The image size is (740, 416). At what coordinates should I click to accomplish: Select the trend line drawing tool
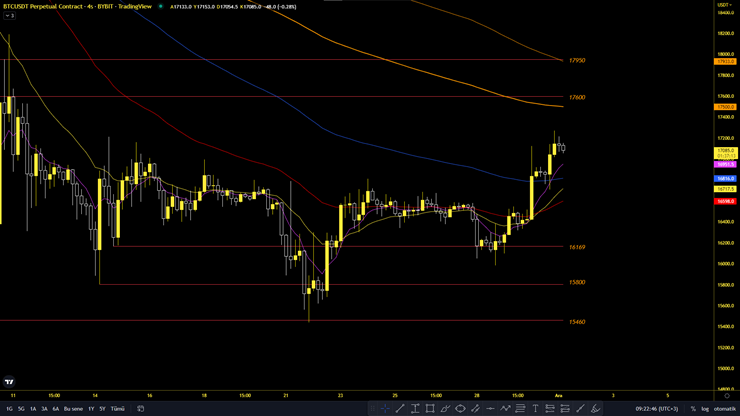pos(400,408)
